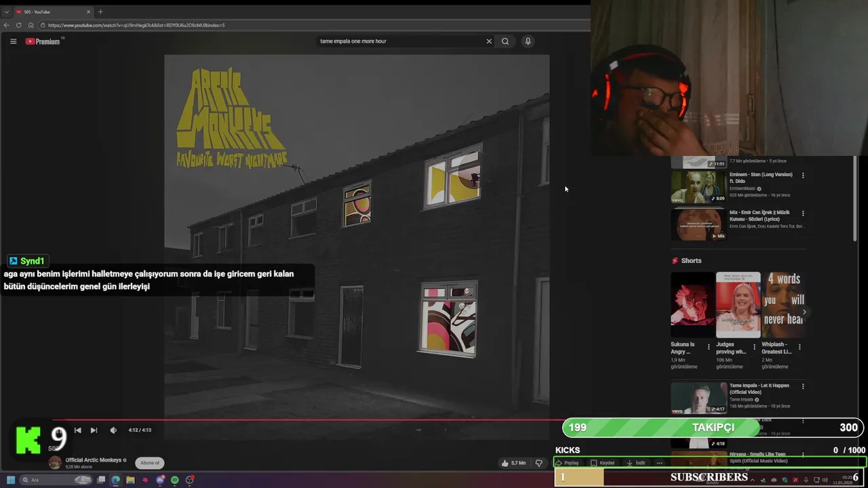This screenshot has width=868, height=488.
Task: Open 'Sukuna Is Angry' short
Action: [x=692, y=305]
